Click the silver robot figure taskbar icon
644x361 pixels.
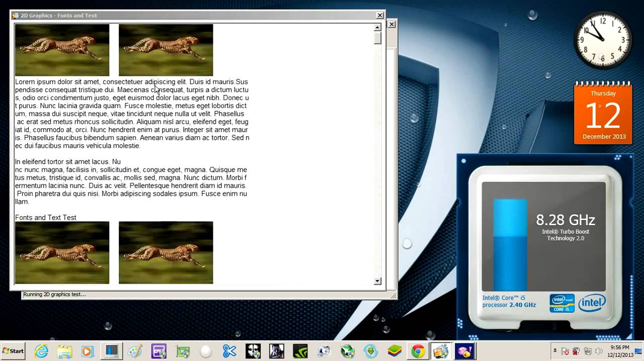click(324, 351)
